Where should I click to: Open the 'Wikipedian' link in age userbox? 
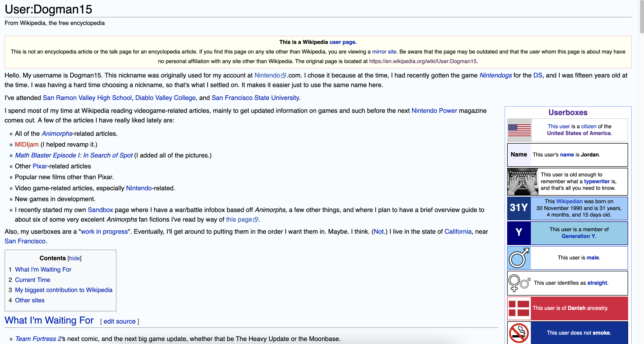pyautogui.click(x=569, y=201)
